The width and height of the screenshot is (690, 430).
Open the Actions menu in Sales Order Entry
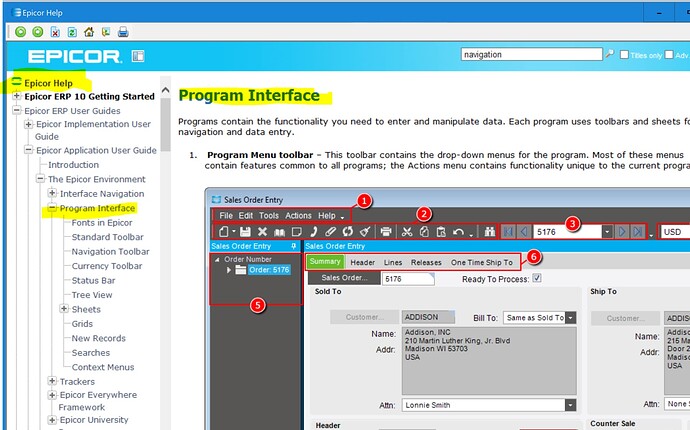(x=298, y=216)
